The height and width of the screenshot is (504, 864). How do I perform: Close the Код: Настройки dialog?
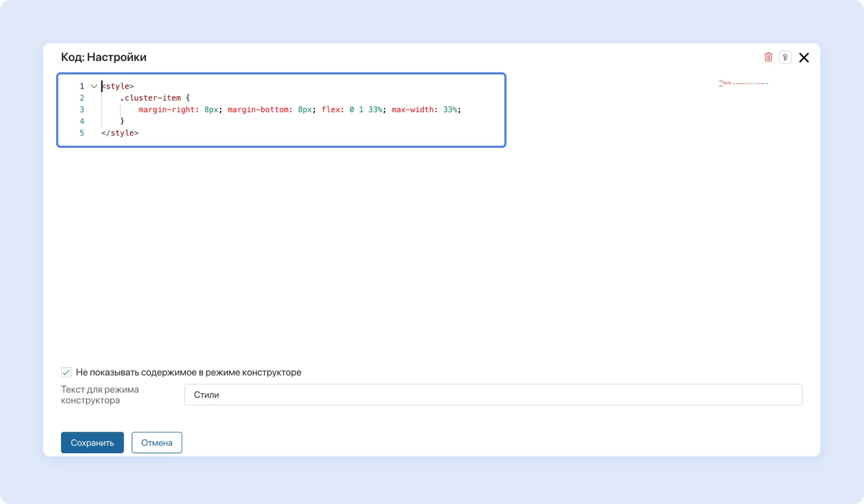coord(804,58)
